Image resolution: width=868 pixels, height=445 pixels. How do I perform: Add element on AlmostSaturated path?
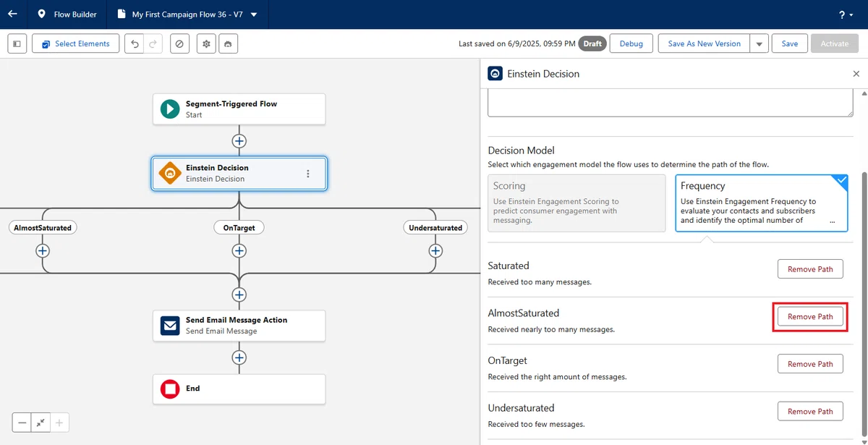coord(43,251)
